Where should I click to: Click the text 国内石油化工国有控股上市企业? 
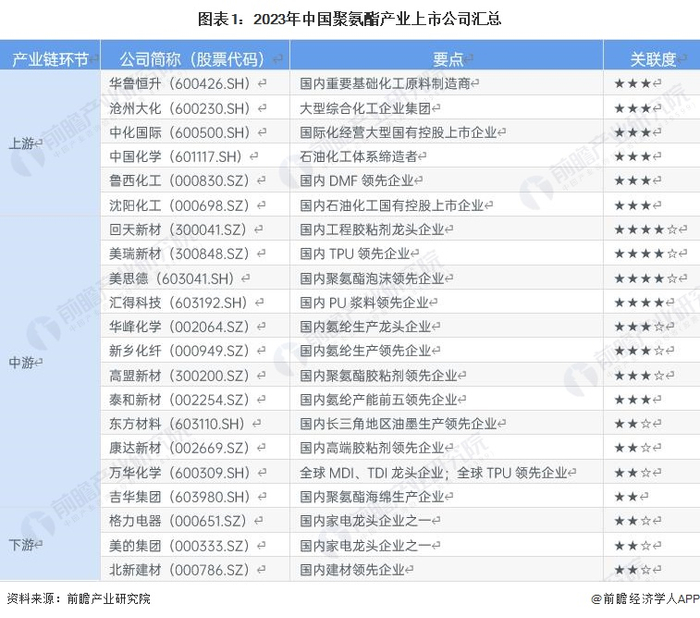click(392, 205)
